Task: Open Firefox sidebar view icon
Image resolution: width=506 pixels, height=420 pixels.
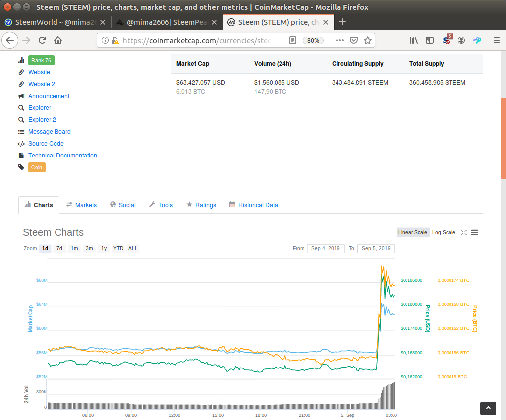Action: (x=430, y=40)
